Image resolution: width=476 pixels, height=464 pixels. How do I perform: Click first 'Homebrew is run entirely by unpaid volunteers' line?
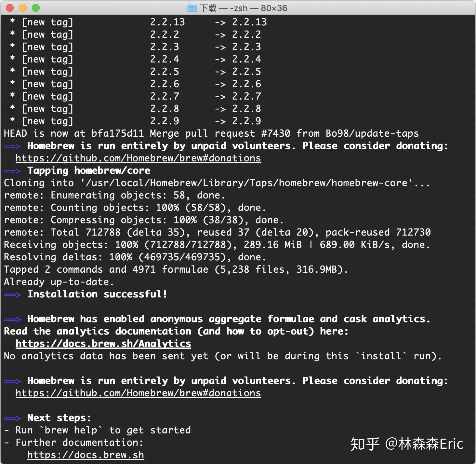point(226,146)
